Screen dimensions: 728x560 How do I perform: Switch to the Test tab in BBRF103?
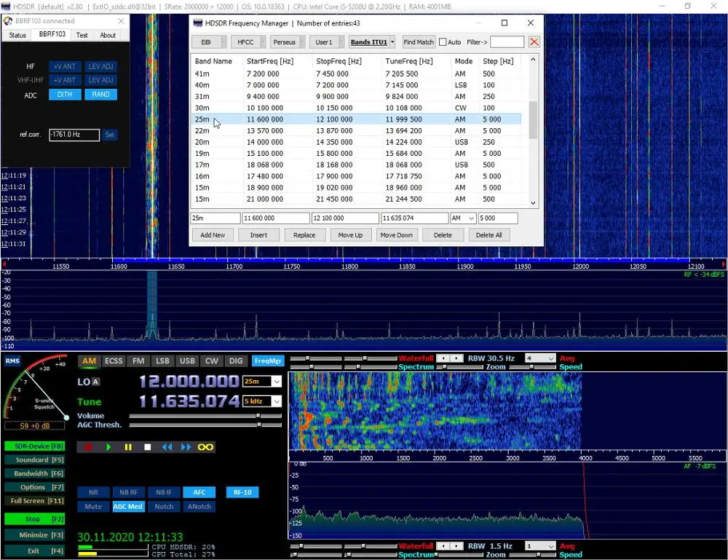[x=82, y=35]
